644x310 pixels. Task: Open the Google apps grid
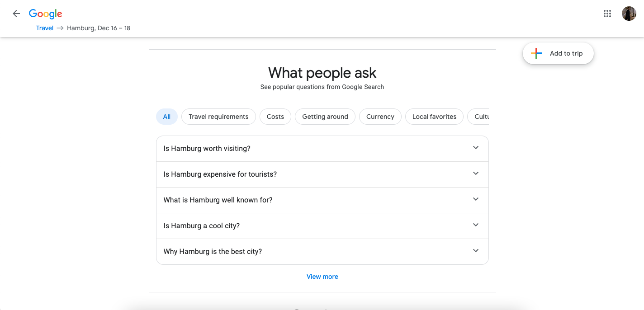607,14
